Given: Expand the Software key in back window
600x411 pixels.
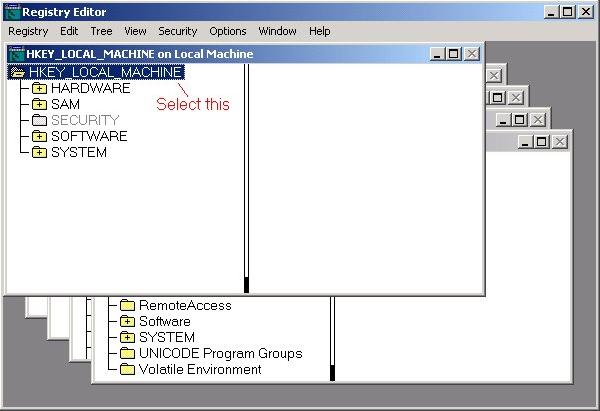Looking at the screenshot, I should click(x=127, y=322).
